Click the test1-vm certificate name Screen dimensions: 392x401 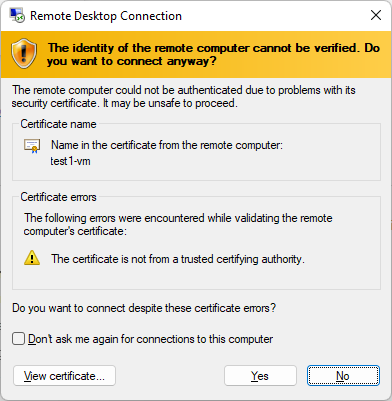(x=70, y=161)
